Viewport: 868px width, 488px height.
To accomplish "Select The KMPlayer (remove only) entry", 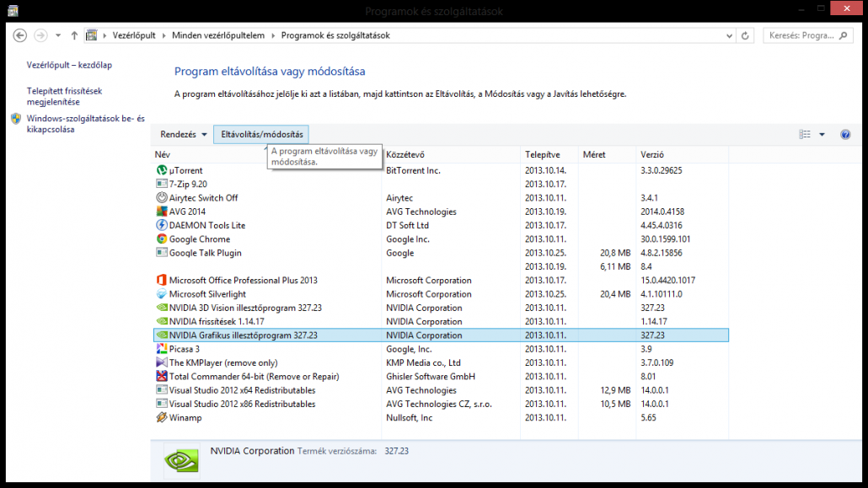I will [223, 362].
